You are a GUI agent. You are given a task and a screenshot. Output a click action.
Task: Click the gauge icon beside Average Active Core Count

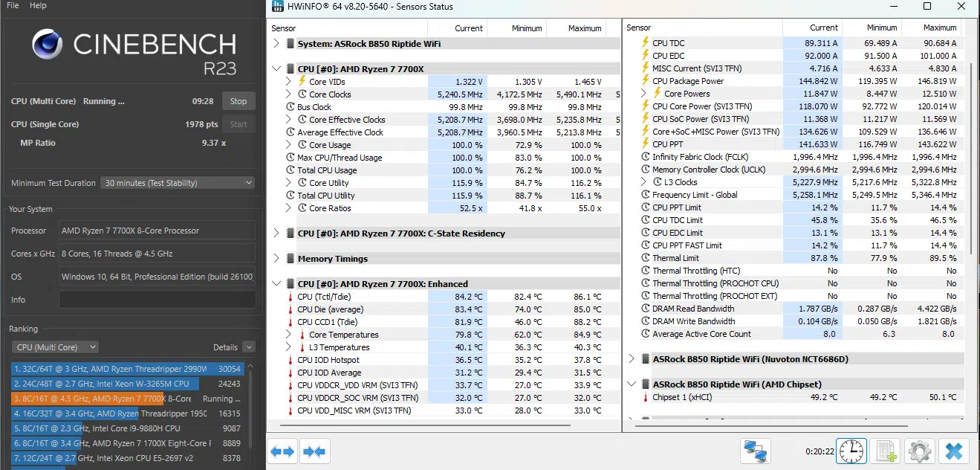point(645,334)
